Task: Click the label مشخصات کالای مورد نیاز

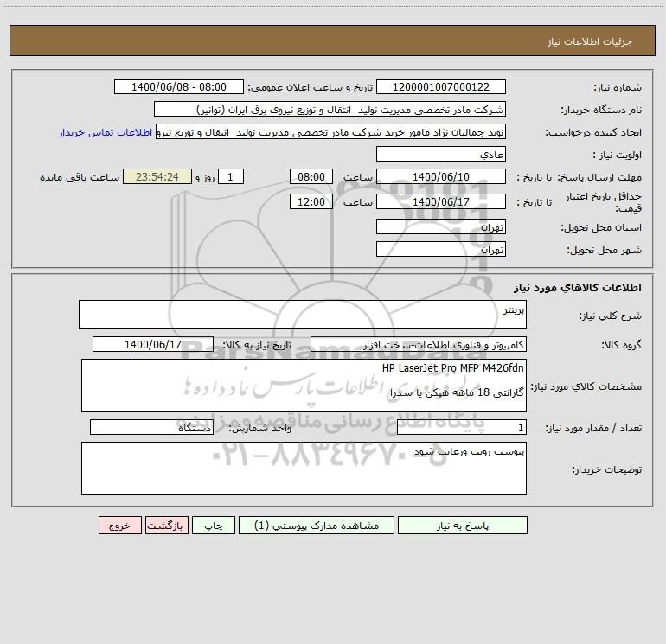Action: tap(586, 386)
